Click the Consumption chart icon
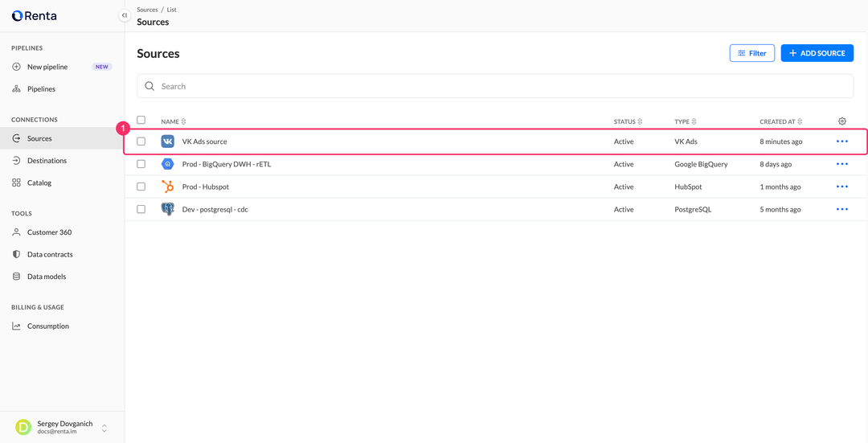Image resolution: width=868 pixels, height=443 pixels. pos(17,326)
